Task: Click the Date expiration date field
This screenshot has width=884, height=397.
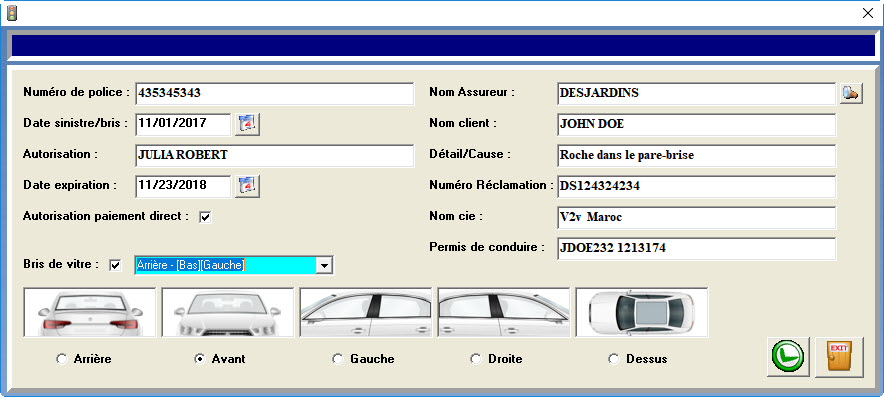Action: (183, 186)
